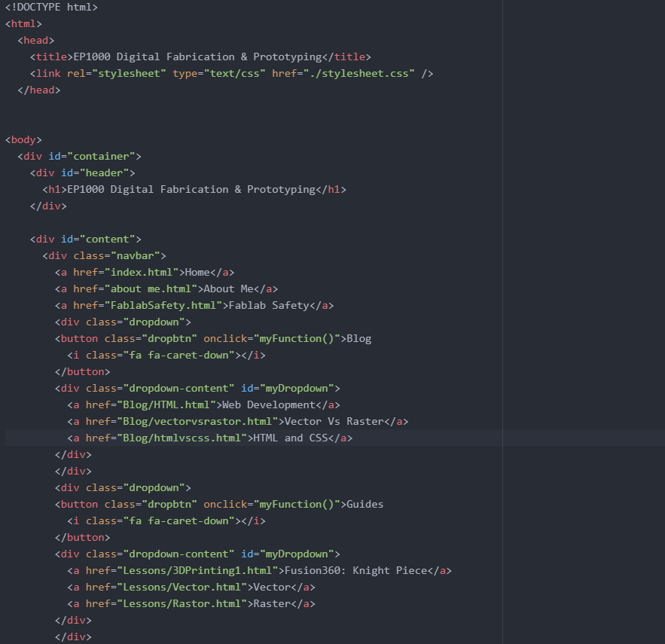665x644 pixels.
Task: Click the "index.html" href value
Action: tap(142, 272)
